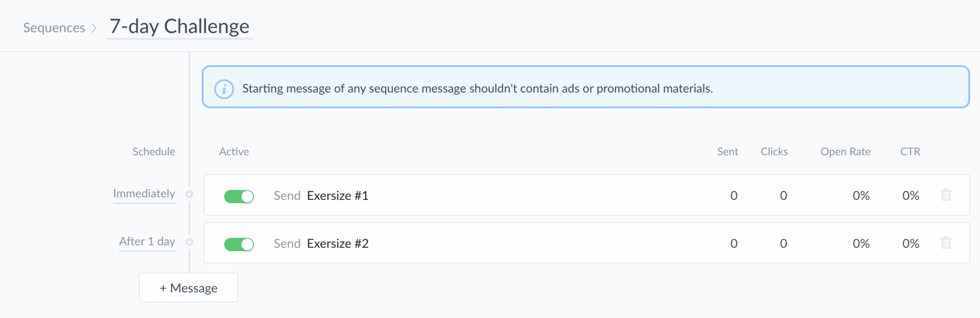The width and height of the screenshot is (980, 318).
Task: Click timeline dot beside Immediately
Action: [x=189, y=194]
